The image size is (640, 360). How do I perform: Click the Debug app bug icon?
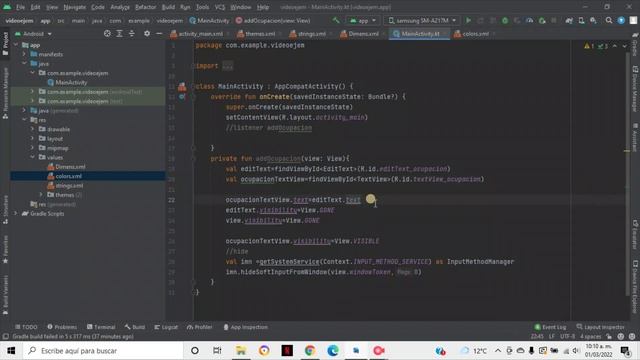505,20
